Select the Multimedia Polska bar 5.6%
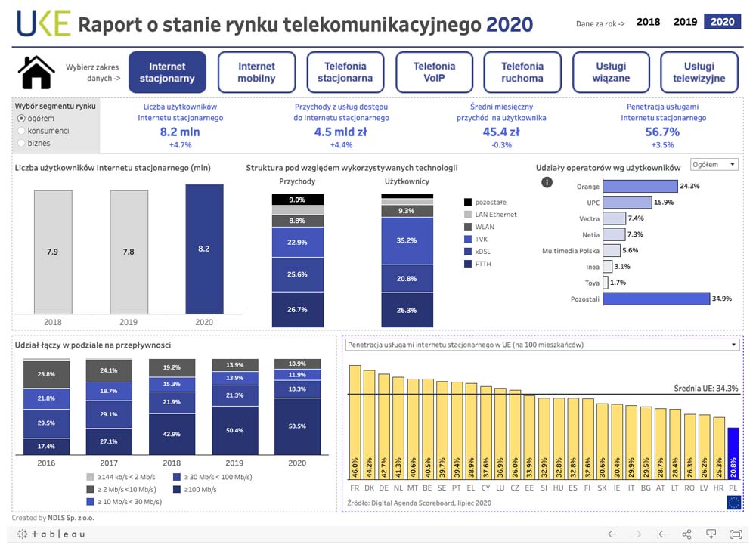Screen dimensions: 756x548 612,251
